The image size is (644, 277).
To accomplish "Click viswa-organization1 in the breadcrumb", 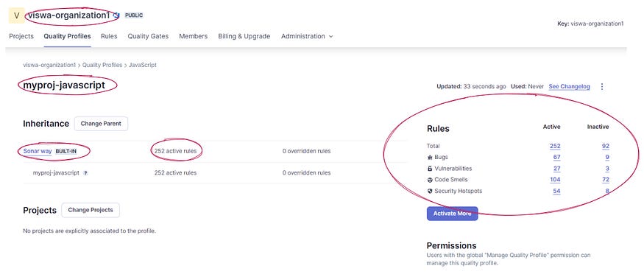I will point(49,65).
